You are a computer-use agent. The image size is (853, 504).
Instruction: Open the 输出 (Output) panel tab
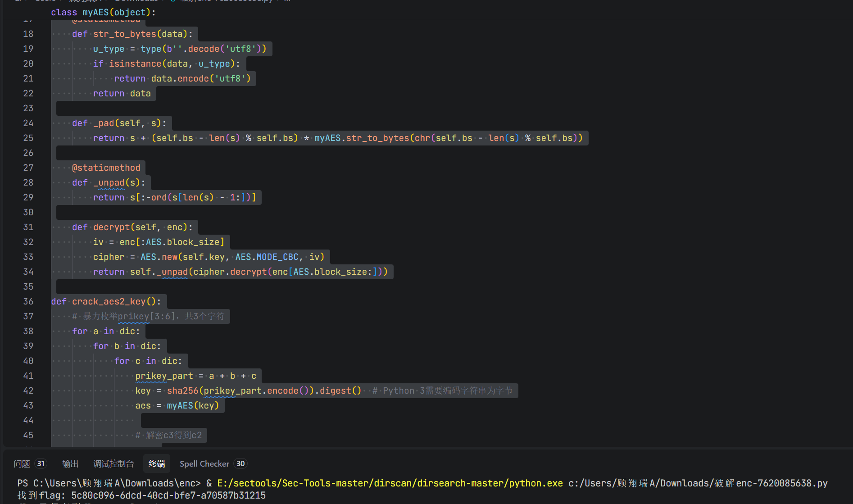click(x=70, y=464)
